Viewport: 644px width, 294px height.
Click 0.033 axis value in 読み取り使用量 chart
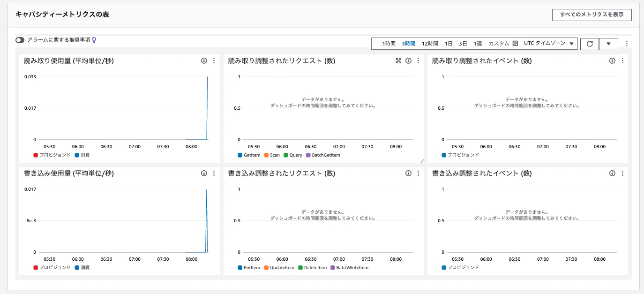click(30, 76)
